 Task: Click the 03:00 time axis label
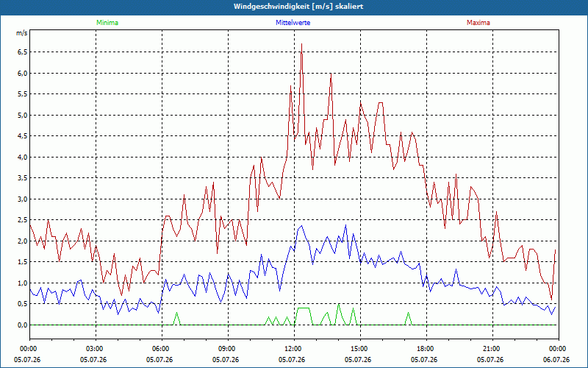click(x=96, y=349)
